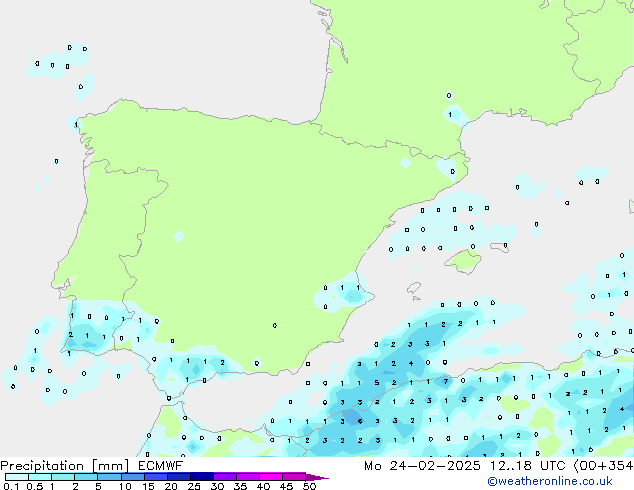Click the 35–40 mm legend color box
634x490 pixels.
pos(248,477)
